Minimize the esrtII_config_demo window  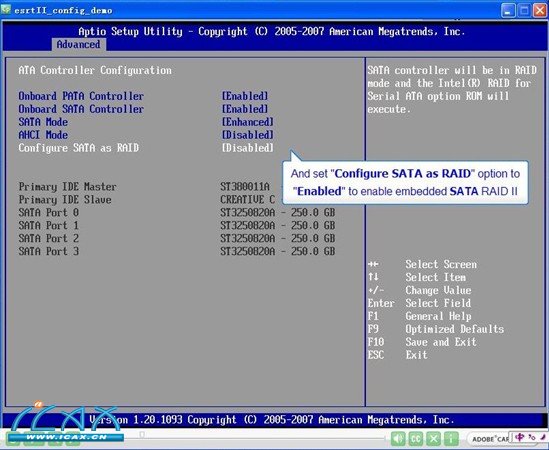pyautogui.click(x=508, y=10)
